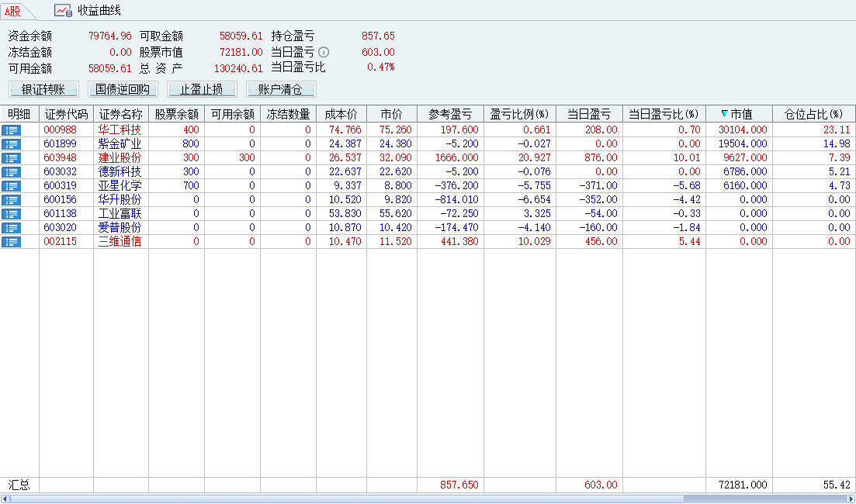Select stock code 000988
Viewport: 856px width, 504px height.
[x=60, y=129]
